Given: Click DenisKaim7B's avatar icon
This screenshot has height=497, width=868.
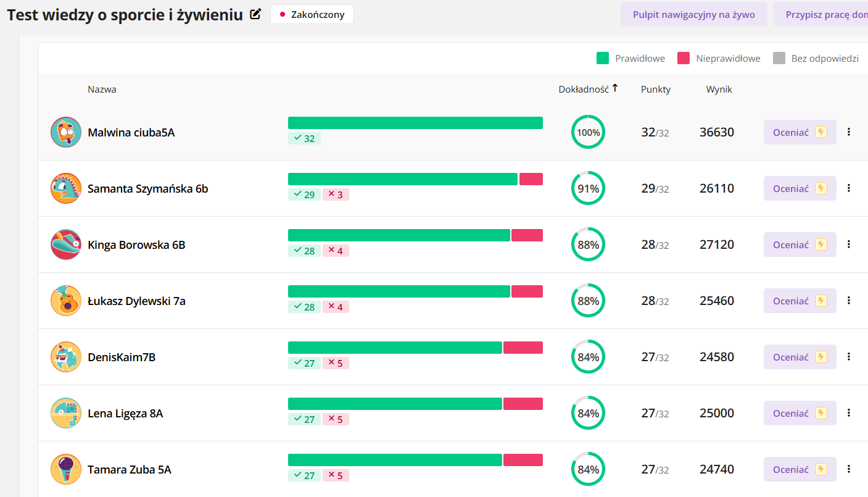Looking at the screenshot, I should tap(66, 357).
